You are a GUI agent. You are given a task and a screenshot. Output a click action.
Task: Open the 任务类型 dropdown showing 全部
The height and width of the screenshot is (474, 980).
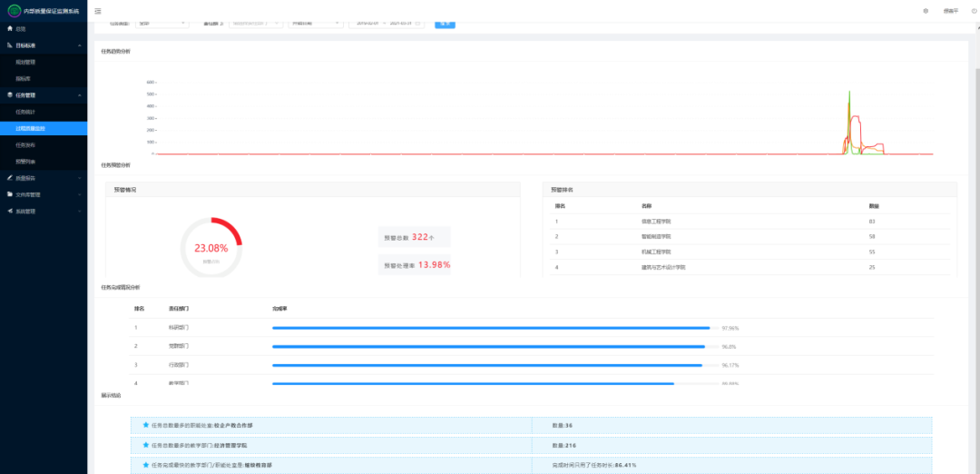coord(162,23)
